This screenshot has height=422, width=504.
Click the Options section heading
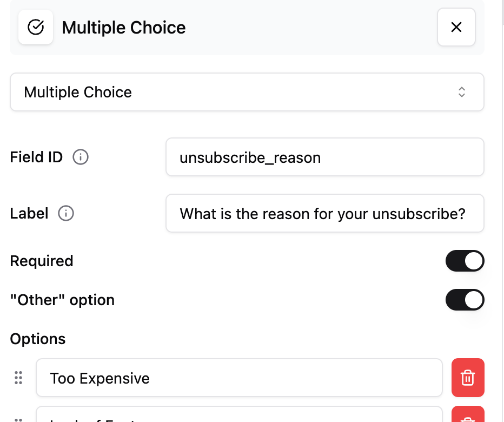point(38,339)
